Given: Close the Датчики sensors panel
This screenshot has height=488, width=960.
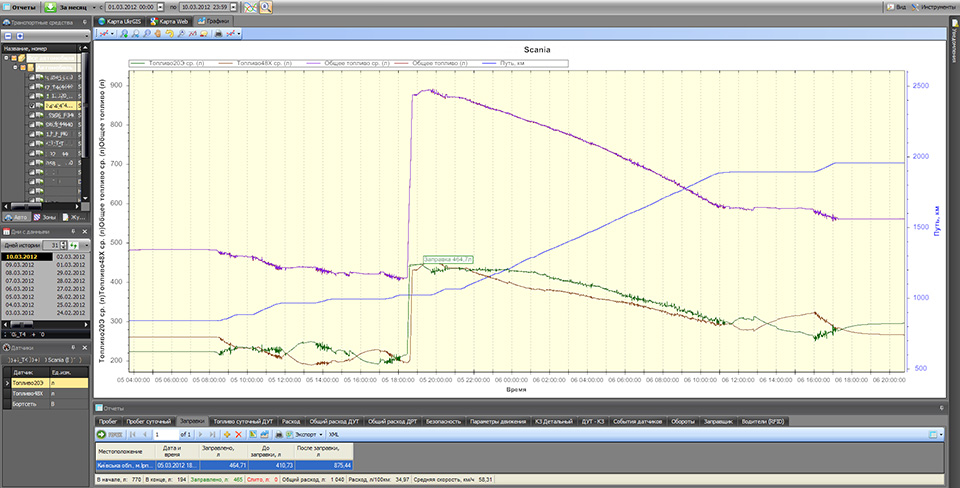Looking at the screenshot, I should [85, 348].
